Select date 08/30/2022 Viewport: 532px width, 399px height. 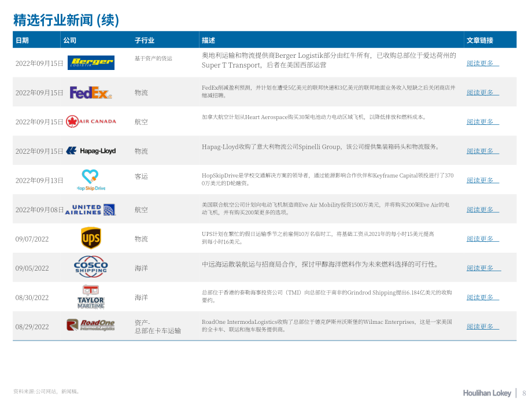point(32,298)
